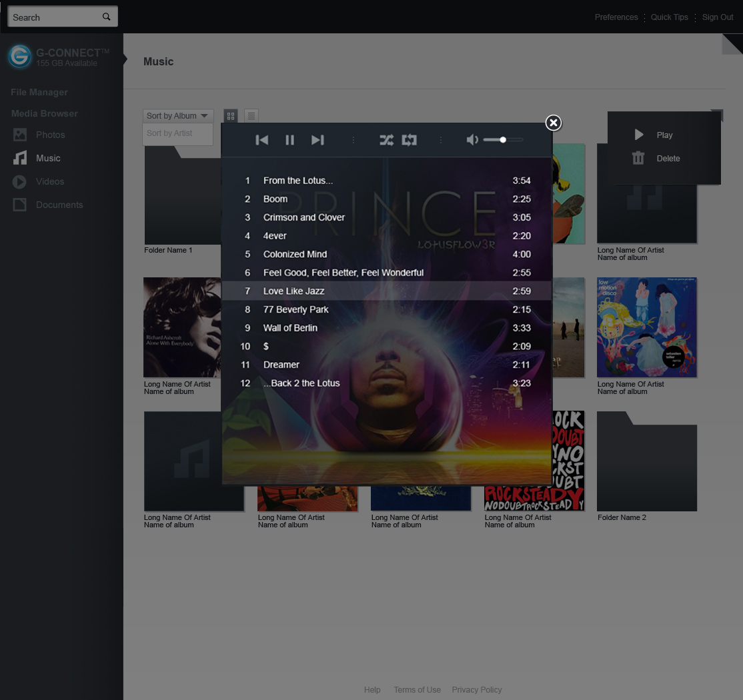Select the Documents sidebar icon
The image size is (743, 700).
pos(20,205)
